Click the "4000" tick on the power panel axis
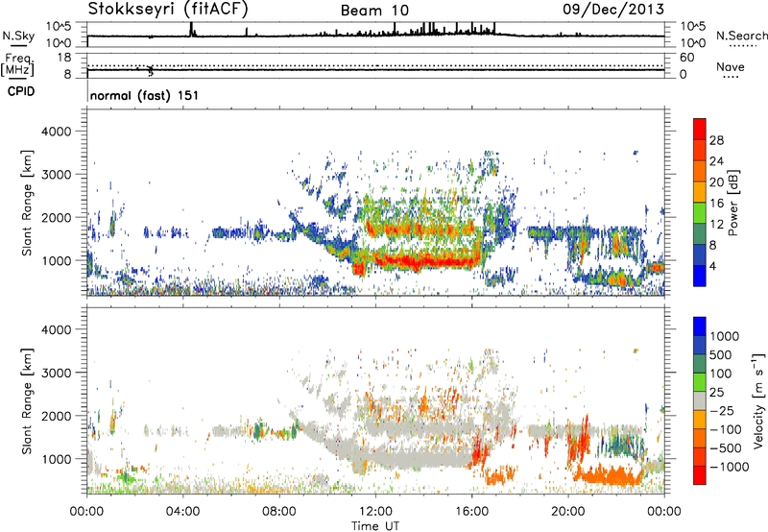 pos(56,132)
